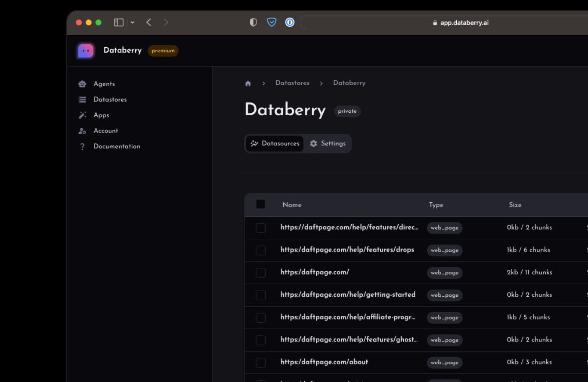Click the Datastores breadcrumb link
Viewport: 588px width, 382px height.
pos(292,83)
